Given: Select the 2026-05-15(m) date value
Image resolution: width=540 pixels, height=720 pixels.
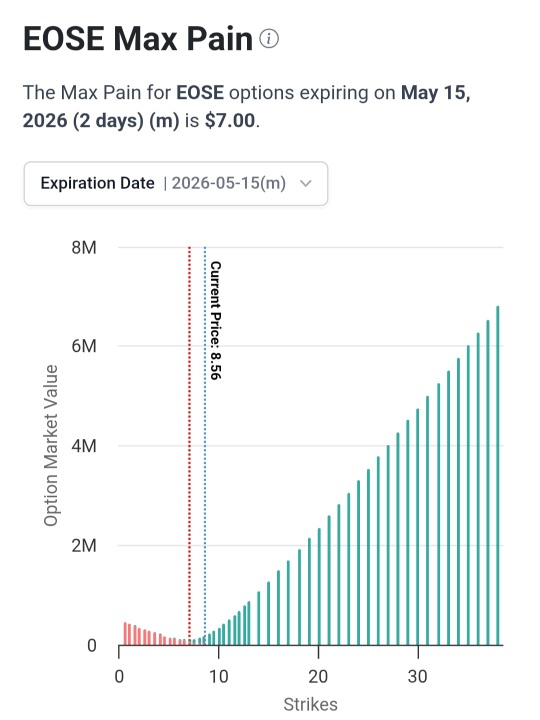Looking at the screenshot, I should click(229, 183).
